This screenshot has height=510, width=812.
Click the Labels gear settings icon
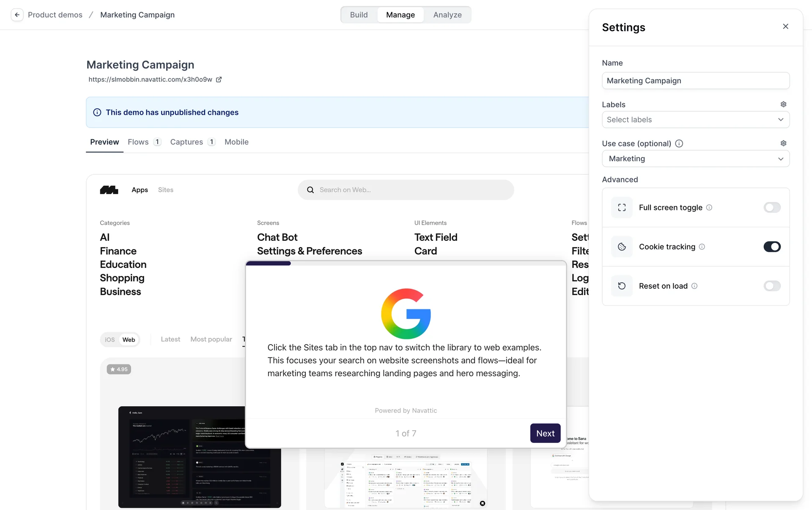[x=783, y=104]
